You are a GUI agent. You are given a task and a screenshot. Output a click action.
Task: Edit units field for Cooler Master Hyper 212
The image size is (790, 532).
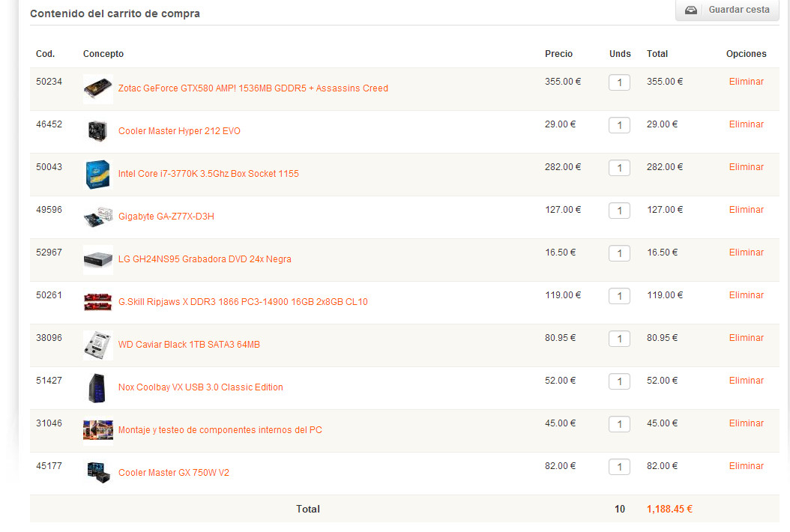(x=619, y=125)
